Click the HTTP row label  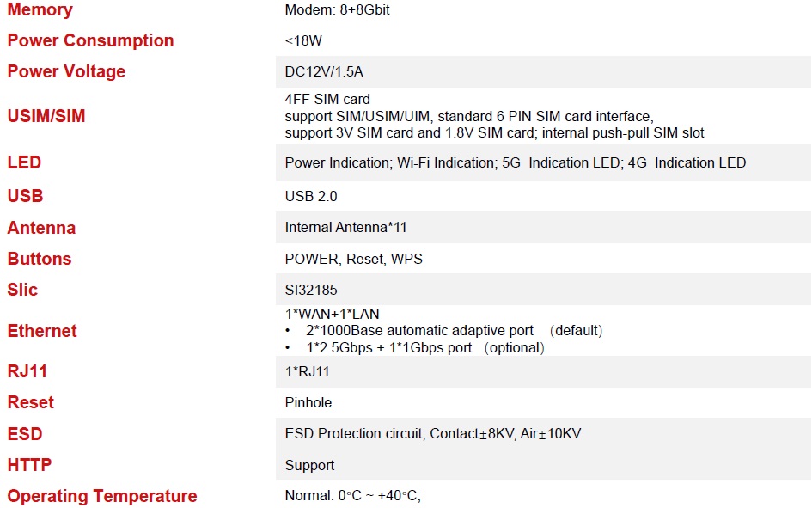(x=29, y=465)
